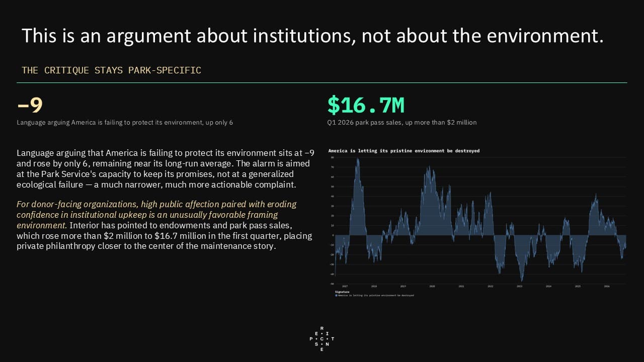Click the Signature legend heading
The image size is (644, 362).
click(342, 292)
